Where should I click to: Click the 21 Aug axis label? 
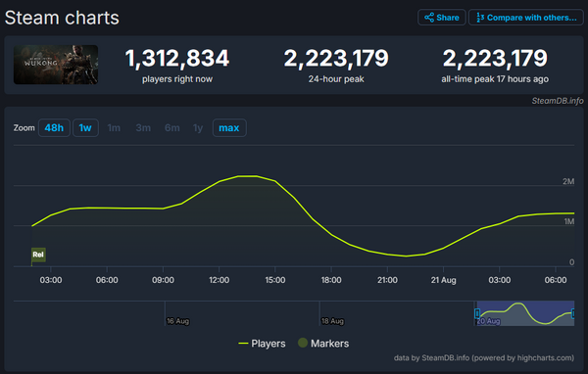point(443,280)
